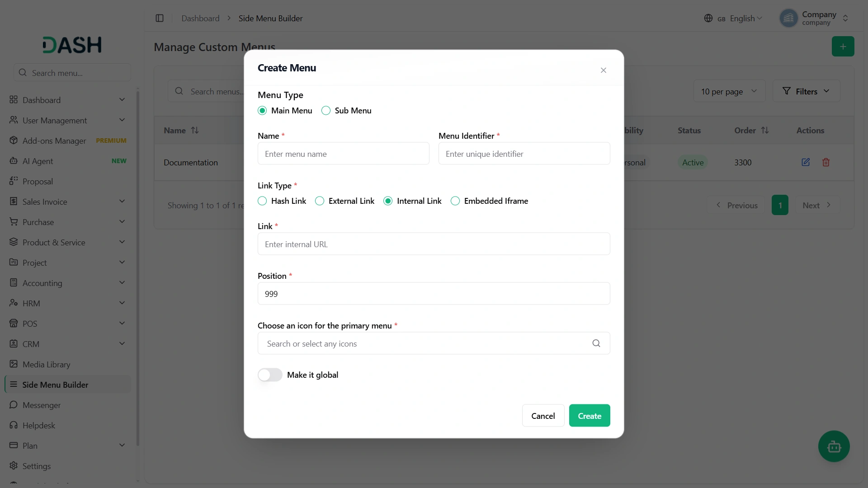The image size is (868, 488).
Task: Select Side Menu Builder sidebar item
Action: tap(68, 385)
